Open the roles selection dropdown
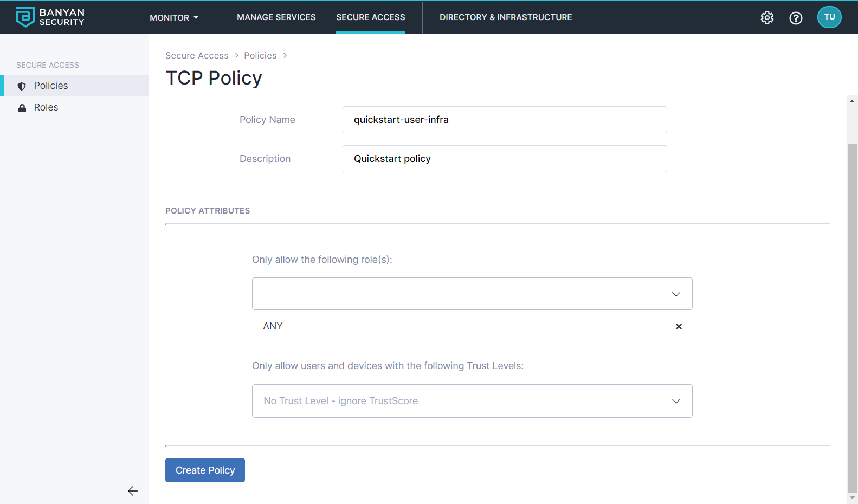The width and height of the screenshot is (858, 504). pyautogui.click(x=472, y=294)
